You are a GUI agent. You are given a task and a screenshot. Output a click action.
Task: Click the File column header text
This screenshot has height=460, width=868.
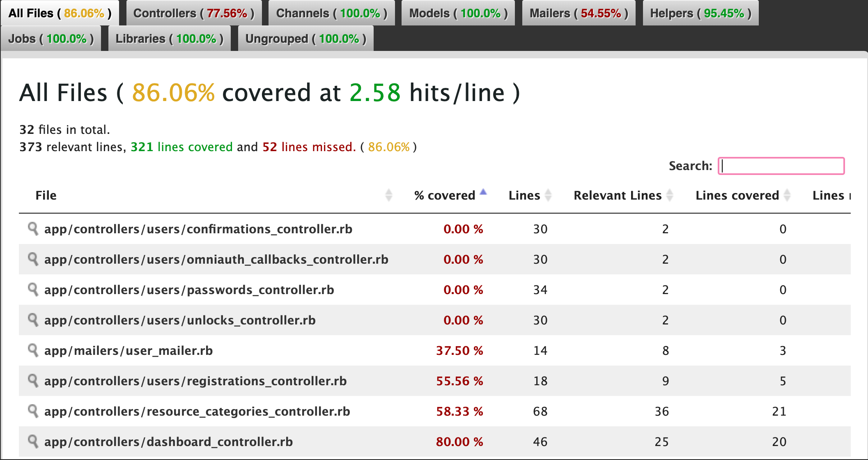click(46, 195)
